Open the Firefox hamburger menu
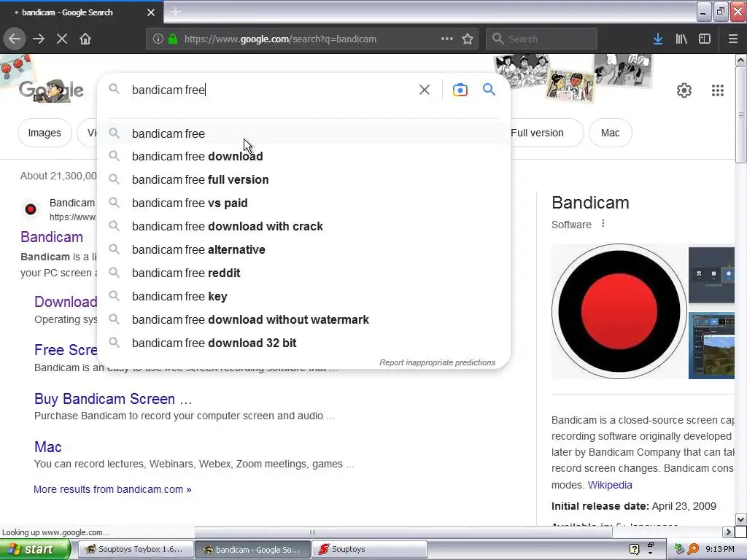Viewport: 747px width, 560px height. click(733, 39)
